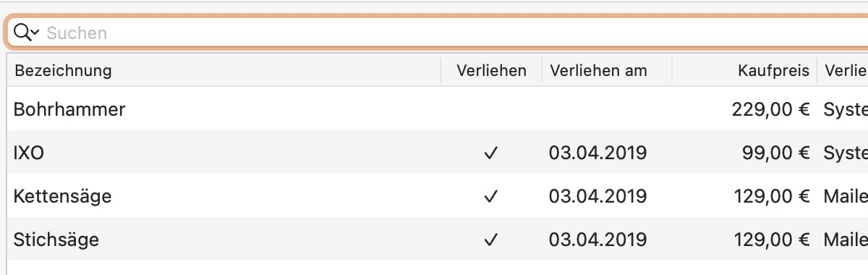Click the partially visible last column header
The height and width of the screenshot is (275, 868).
(x=843, y=71)
